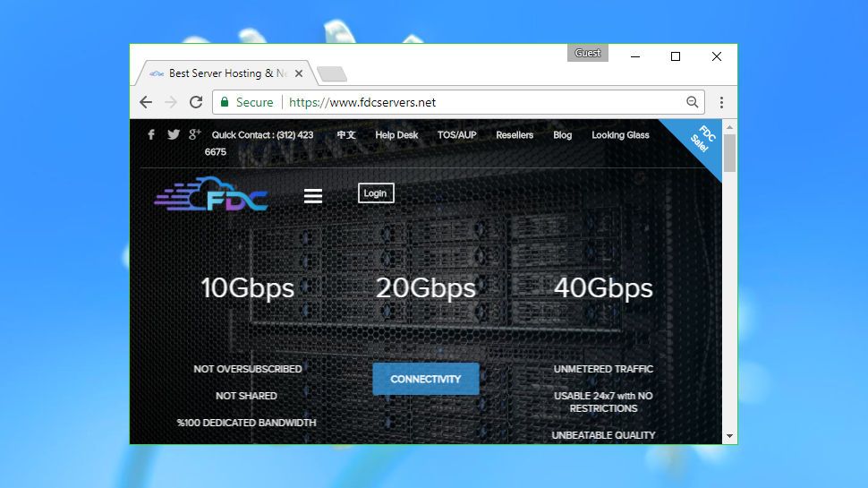Screen dimensions: 868x488
Task: Close the Best Server Hosting tab
Action: 299,73
